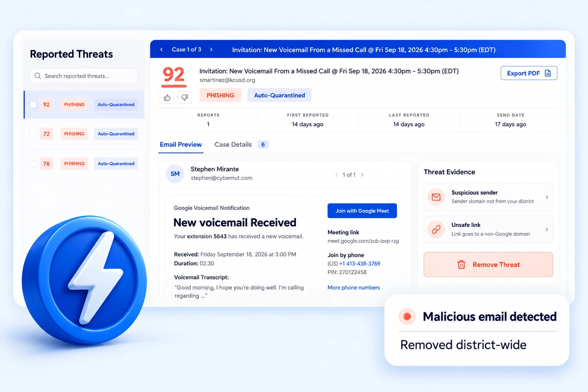Go to next email arrow near 1 of 1
588x392 pixels.
pyautogui.click(x=362, y=174)
